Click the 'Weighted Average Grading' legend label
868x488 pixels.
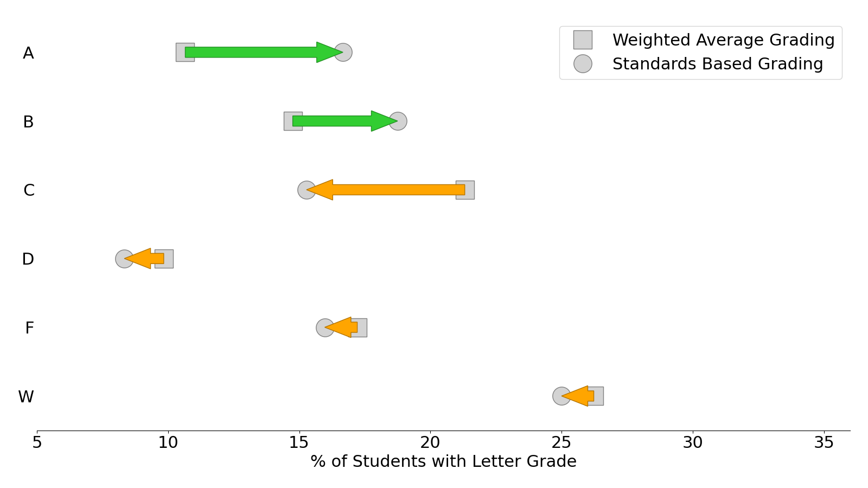click(723, 40)
